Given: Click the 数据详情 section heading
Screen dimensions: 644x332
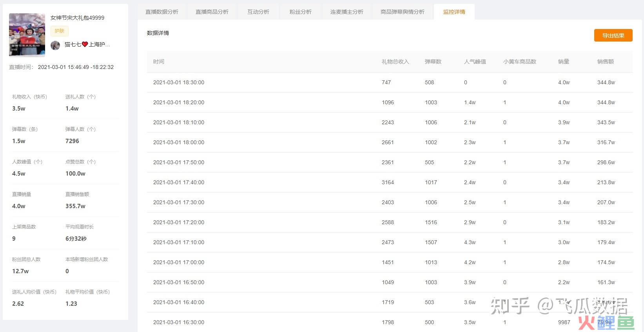Looking at the screenshot, I should (x=158, y=33).
